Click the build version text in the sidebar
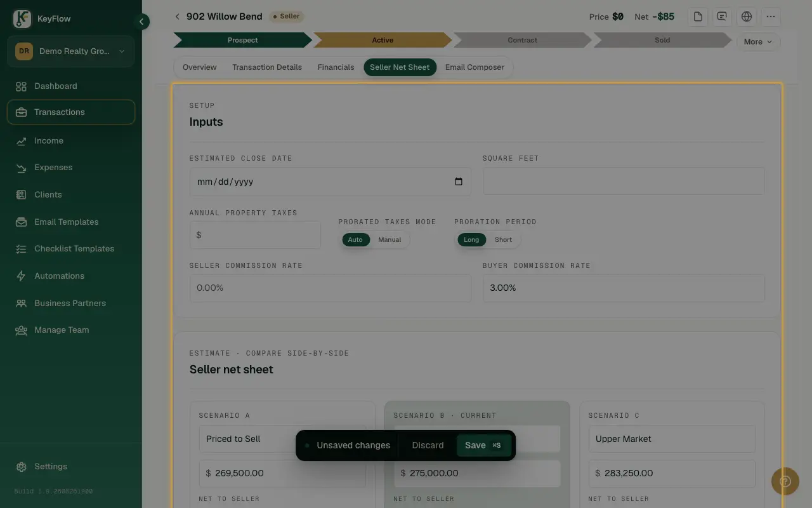The height and width of the screenshot is (508, 812). (53, 491)
